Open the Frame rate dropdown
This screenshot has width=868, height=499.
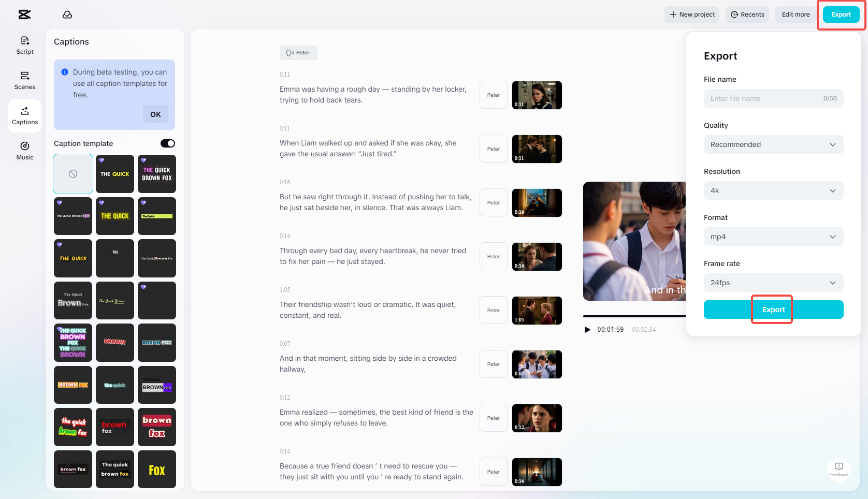pyautogui.click(x=773, y=283)
